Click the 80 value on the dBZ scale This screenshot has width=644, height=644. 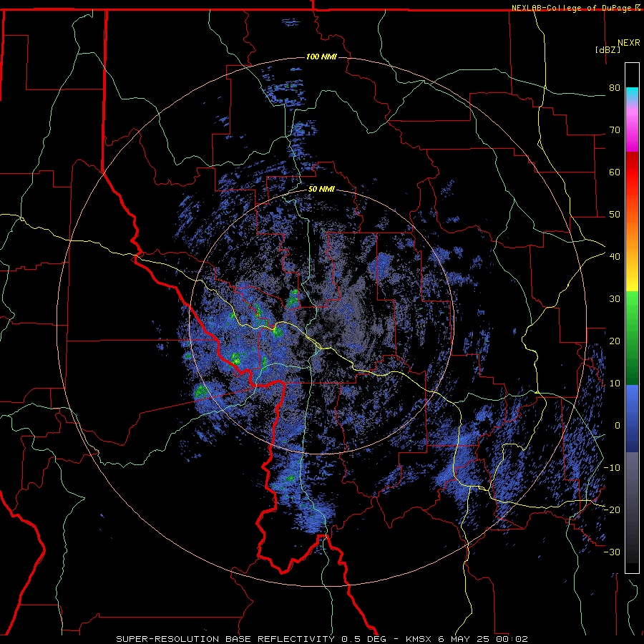[x=615, y=87]
